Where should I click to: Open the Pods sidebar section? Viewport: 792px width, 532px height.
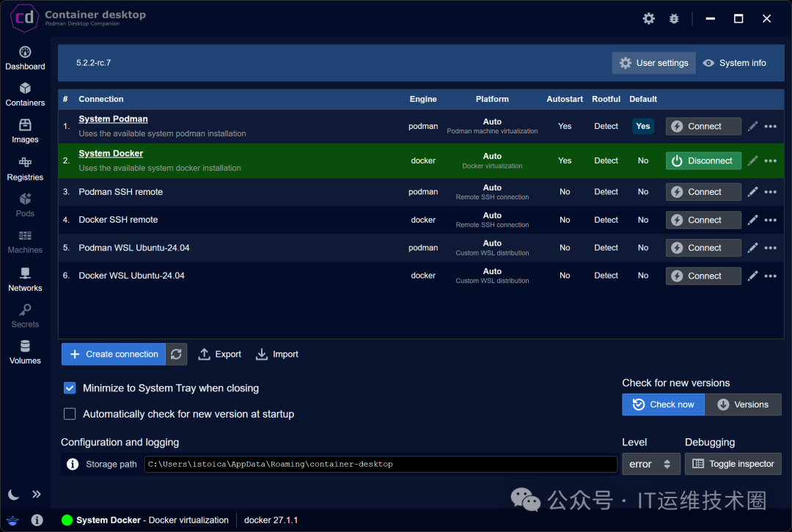coord(25,205)
